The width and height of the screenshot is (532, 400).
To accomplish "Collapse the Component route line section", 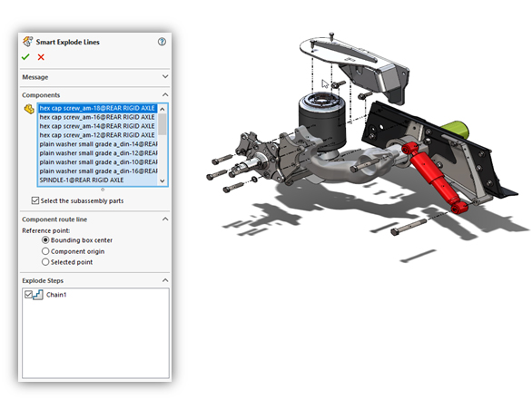I will point(165,219).
